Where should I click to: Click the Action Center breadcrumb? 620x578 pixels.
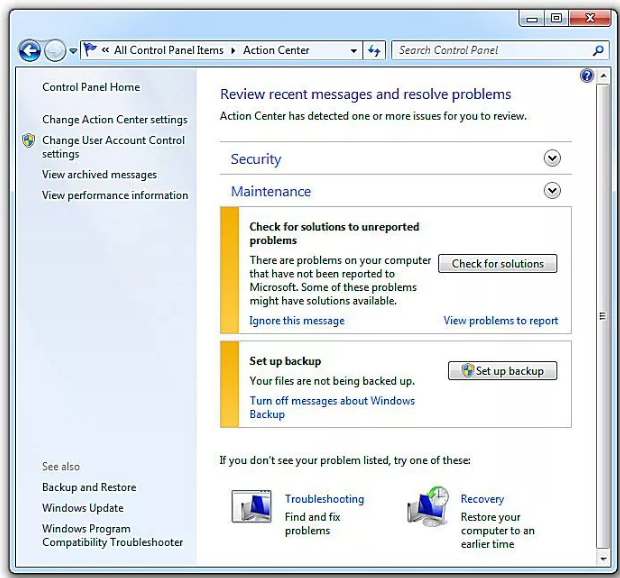point(276,50)
